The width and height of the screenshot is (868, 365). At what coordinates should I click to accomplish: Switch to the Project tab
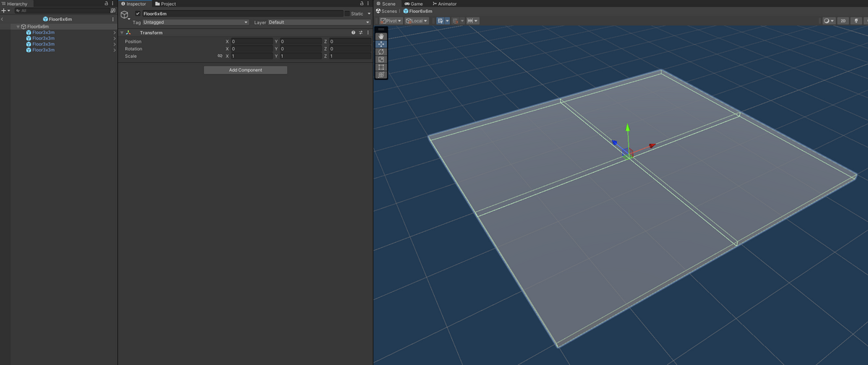coord(166,4)
